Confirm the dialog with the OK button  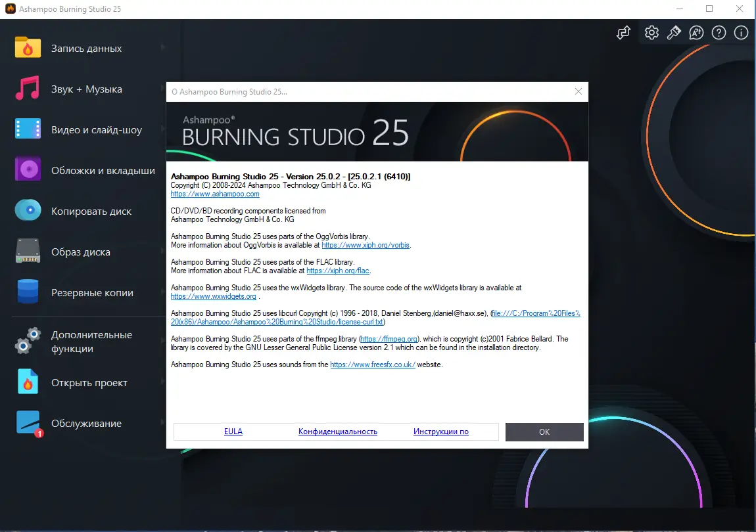[x=544, y=432]
